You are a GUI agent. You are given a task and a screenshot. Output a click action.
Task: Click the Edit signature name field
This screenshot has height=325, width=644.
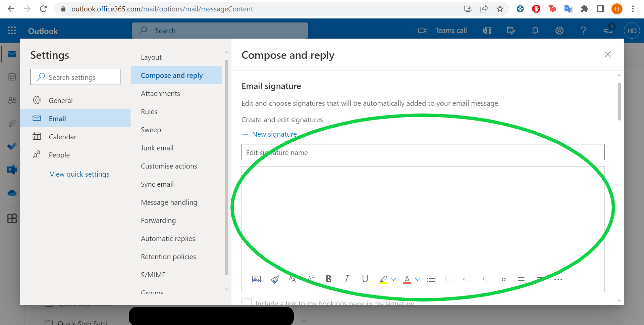(423, 152)
